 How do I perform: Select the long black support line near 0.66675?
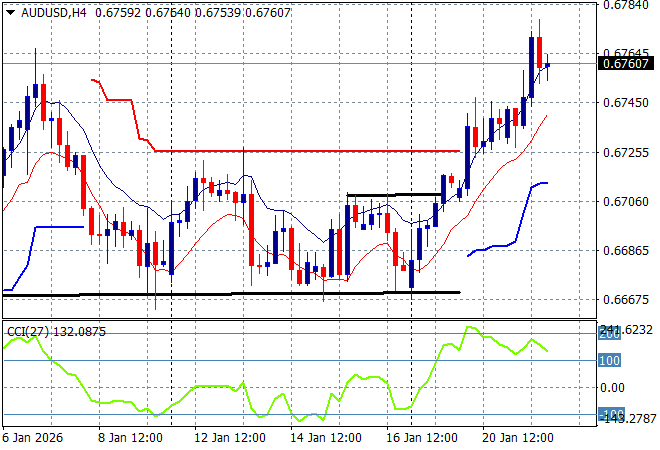point(232,294)
